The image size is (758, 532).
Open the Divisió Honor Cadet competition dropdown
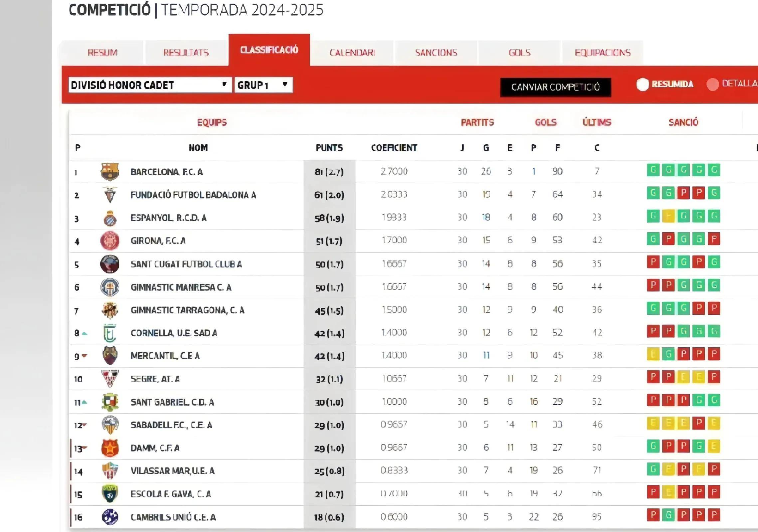[150, 85]
